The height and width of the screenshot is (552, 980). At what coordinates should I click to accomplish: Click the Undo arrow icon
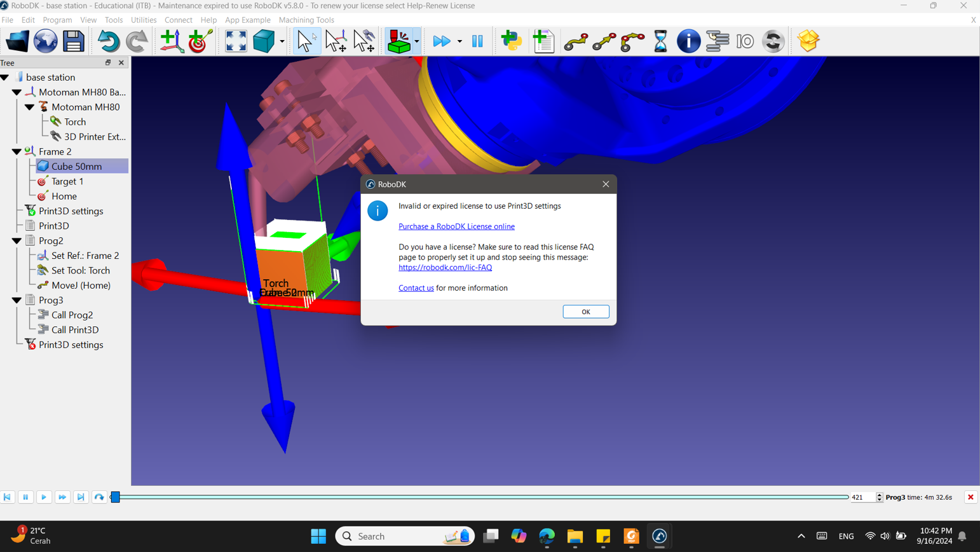(108, 41)
